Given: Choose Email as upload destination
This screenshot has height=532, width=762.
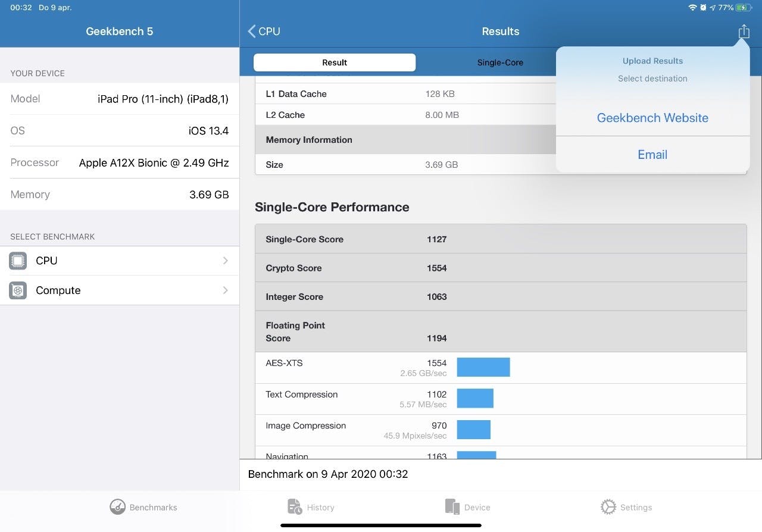Looking at the screenshot, I should pyautogui.click(x=652, y=155).
